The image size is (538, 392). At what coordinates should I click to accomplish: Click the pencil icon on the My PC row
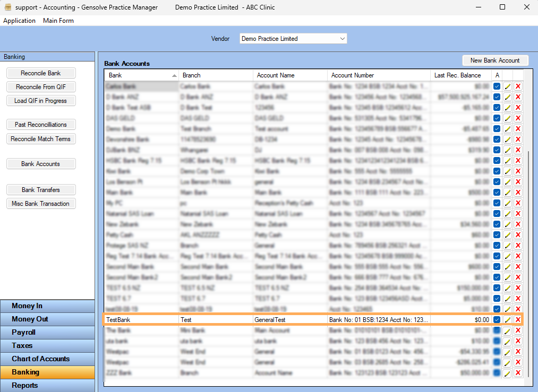click(508, 203)
